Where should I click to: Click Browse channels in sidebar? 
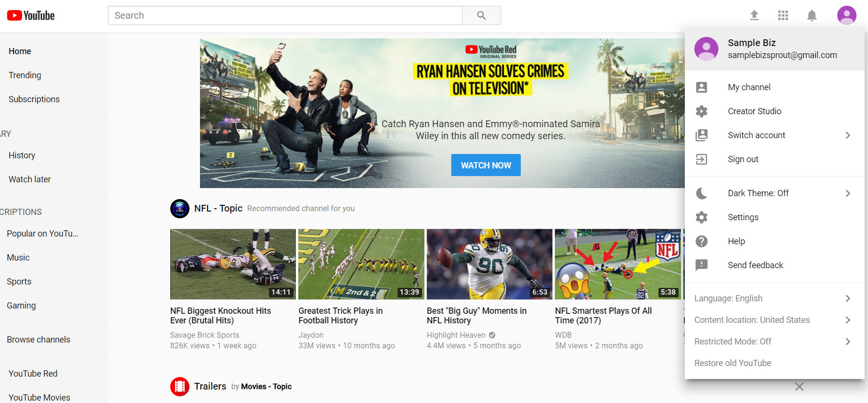(x=38, y=340)
